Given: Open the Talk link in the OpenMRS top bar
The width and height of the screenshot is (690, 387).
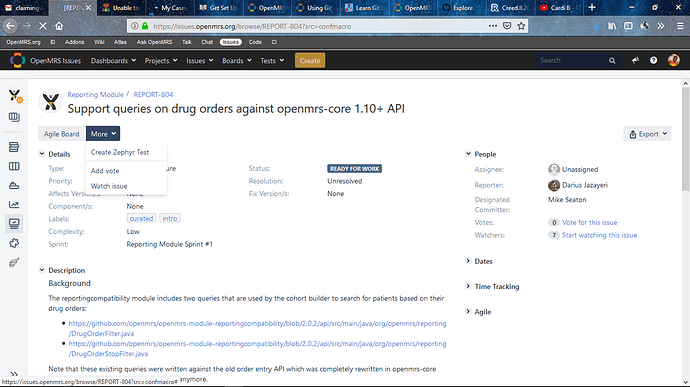Looking at the screenshot, I should pyautogui.click(x=187, y=42).
